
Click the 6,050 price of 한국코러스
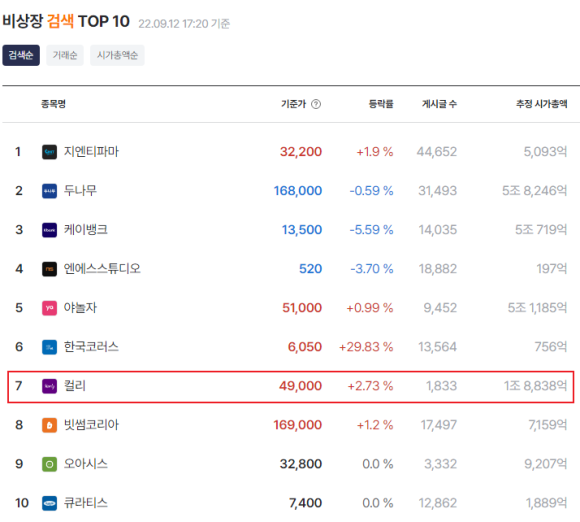tap(305, 347)
